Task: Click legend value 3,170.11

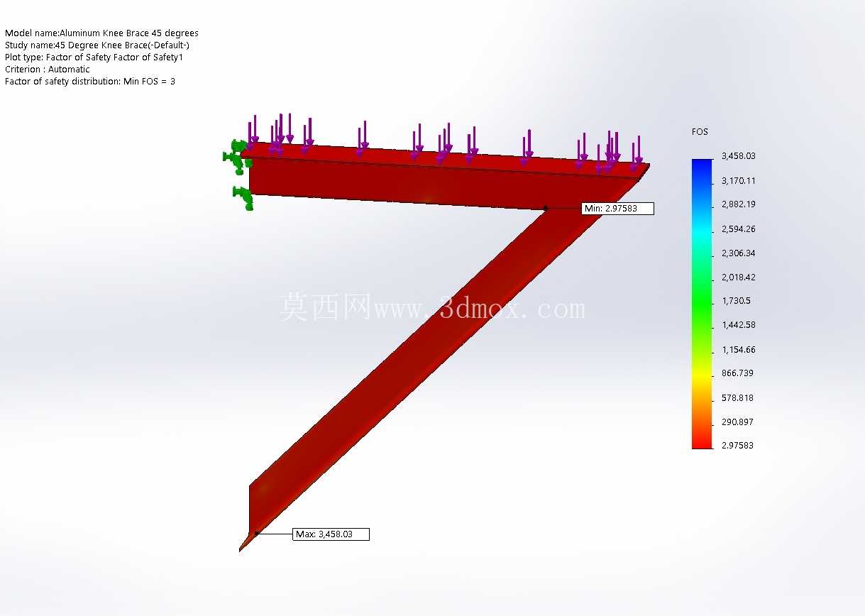Action: pos(738,180)
